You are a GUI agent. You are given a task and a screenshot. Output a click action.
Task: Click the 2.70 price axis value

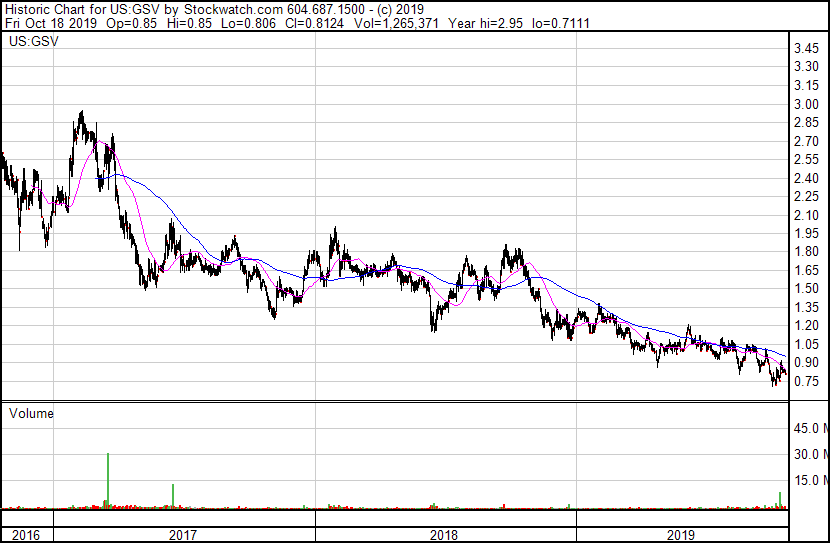tap(806, 141)
